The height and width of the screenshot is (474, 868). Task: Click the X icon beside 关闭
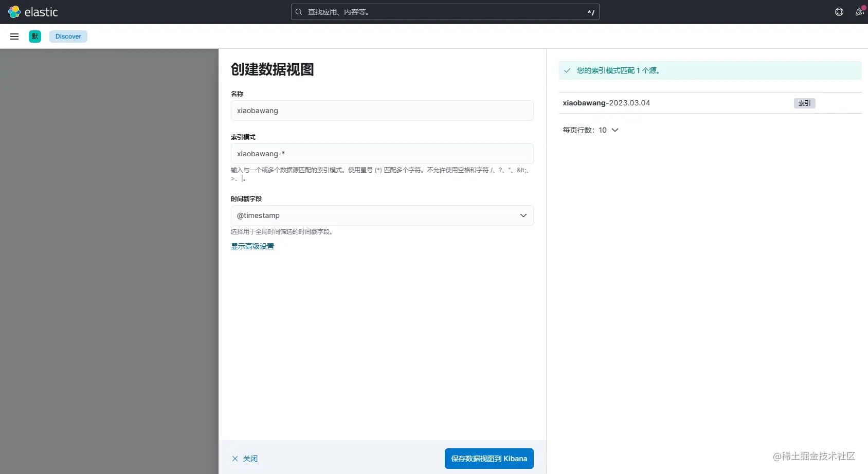(235, 458)
